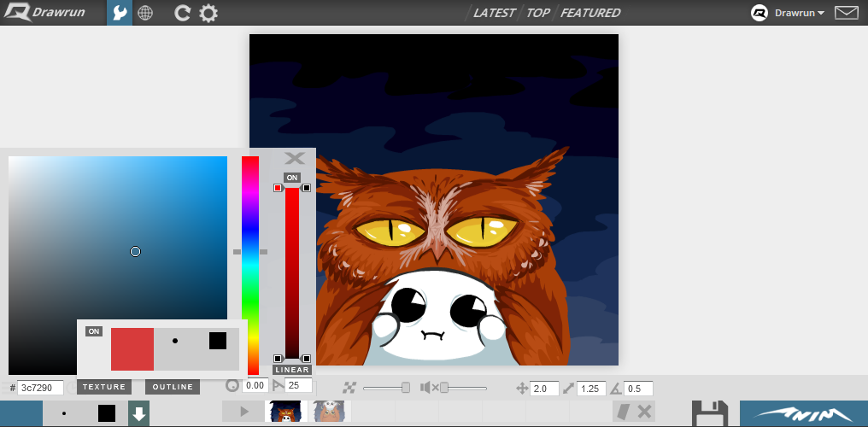Choose the small brush dot in popup
The image size is (868, 427).
click(x=175, y=341)
